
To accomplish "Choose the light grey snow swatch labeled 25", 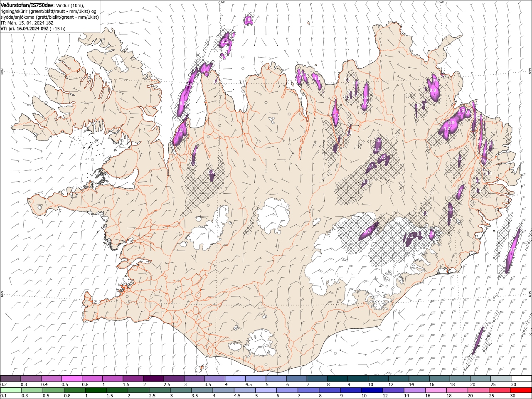I will tap(501, 379).
